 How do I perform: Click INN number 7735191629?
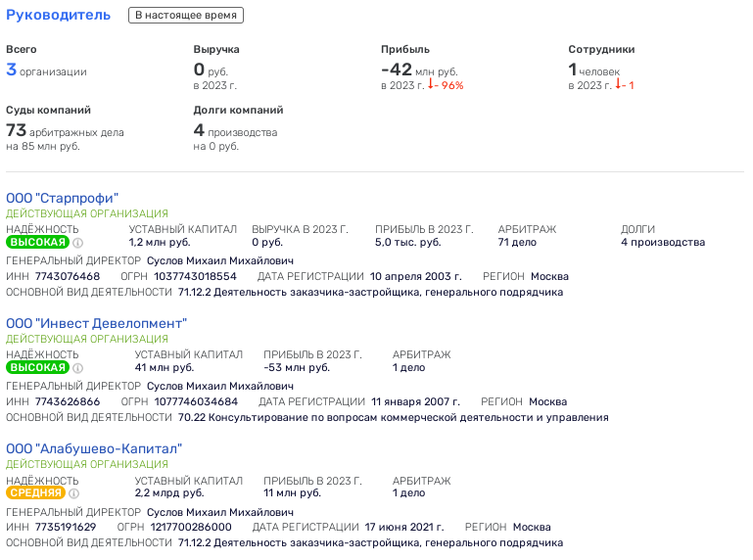[66, 528]
